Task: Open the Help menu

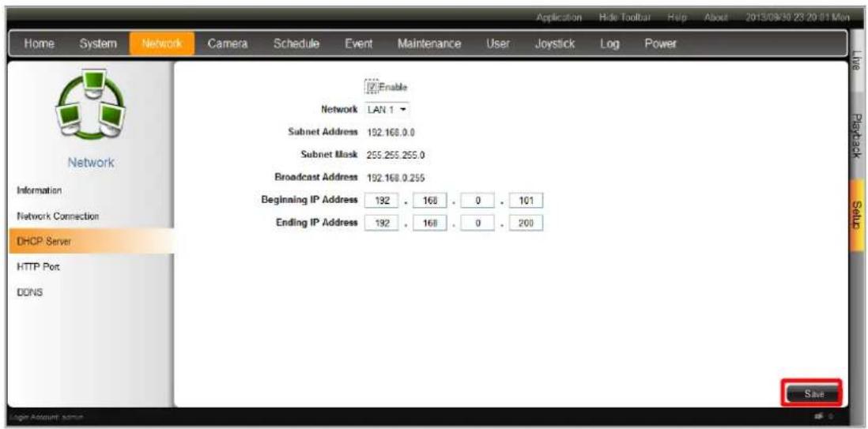Action: (677, 18)
